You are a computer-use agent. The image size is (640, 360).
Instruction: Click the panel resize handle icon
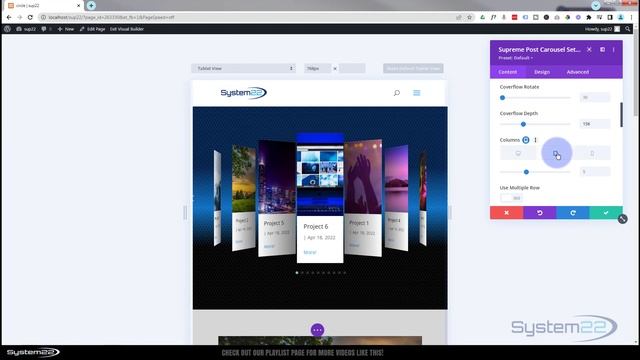[622, 219]
